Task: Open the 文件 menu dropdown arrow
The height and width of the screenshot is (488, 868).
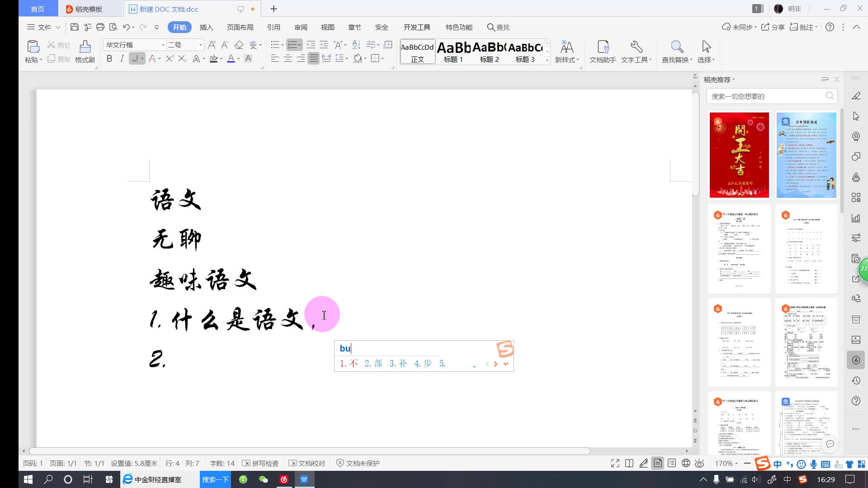Action: tap(58, 27)
